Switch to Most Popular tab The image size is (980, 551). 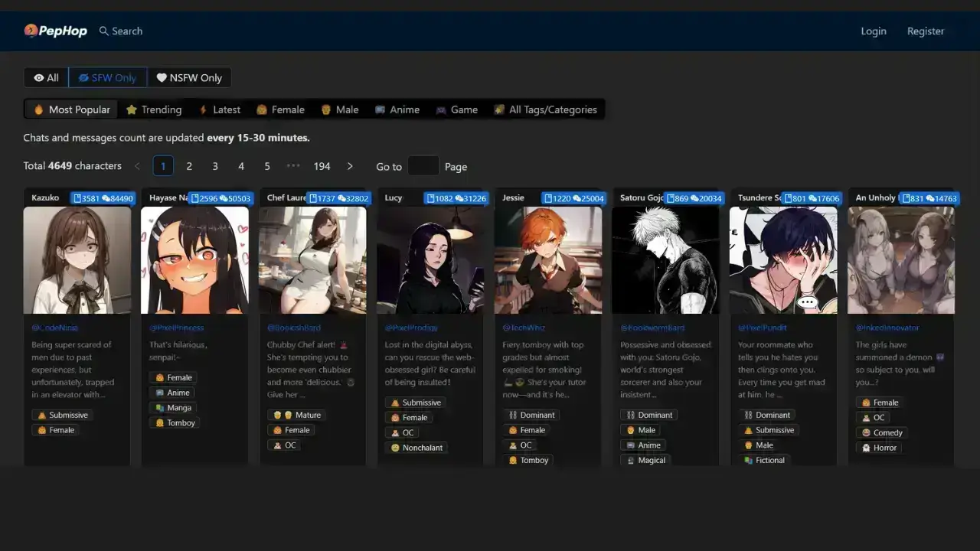click(72, 109)
